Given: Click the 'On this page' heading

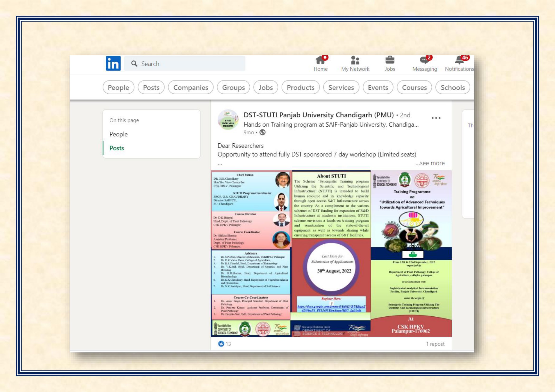Looking at the screenshot, I should point(124,120).
